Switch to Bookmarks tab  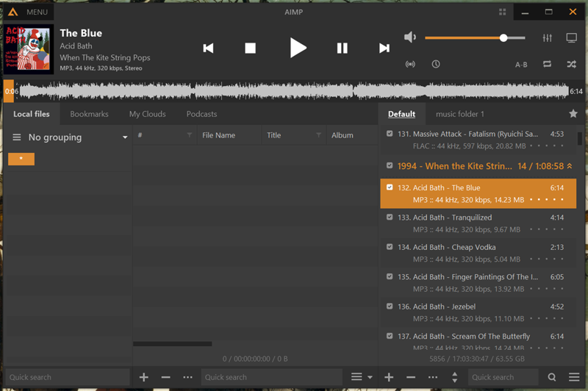coord(89,114)
